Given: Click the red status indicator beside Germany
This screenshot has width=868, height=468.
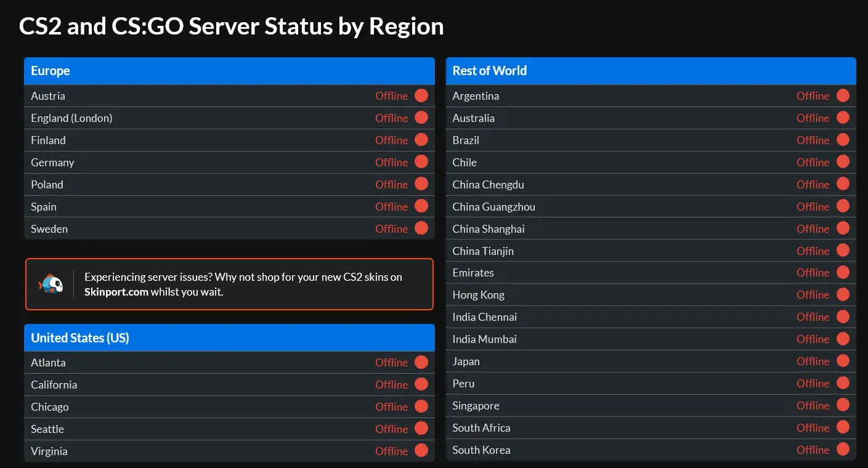Looking at the screenshot, I should click(x=421, y=162).
